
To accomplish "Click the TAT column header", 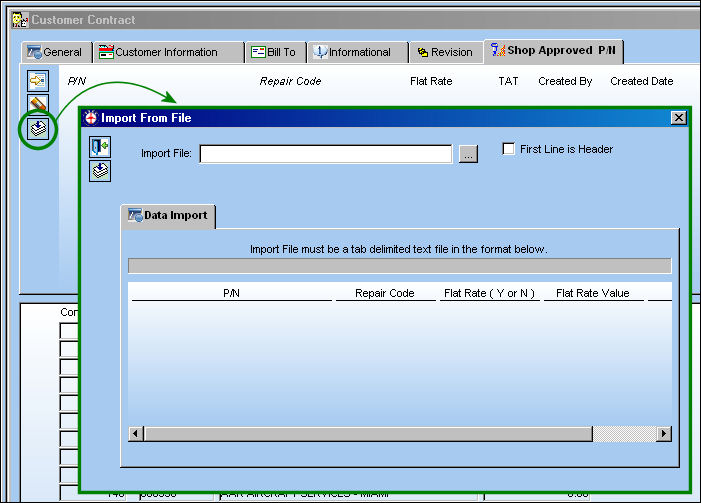I will point(508,81).
